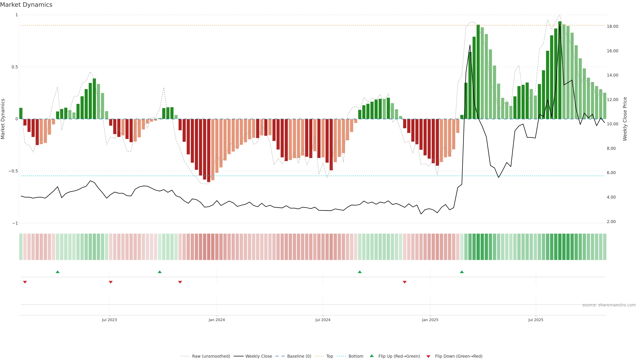Click the green flip-up marker after Jul 2024
Image resolution: width=644 pixels, height=362 pixels.
pyautogui.click(x=360, y=272)
